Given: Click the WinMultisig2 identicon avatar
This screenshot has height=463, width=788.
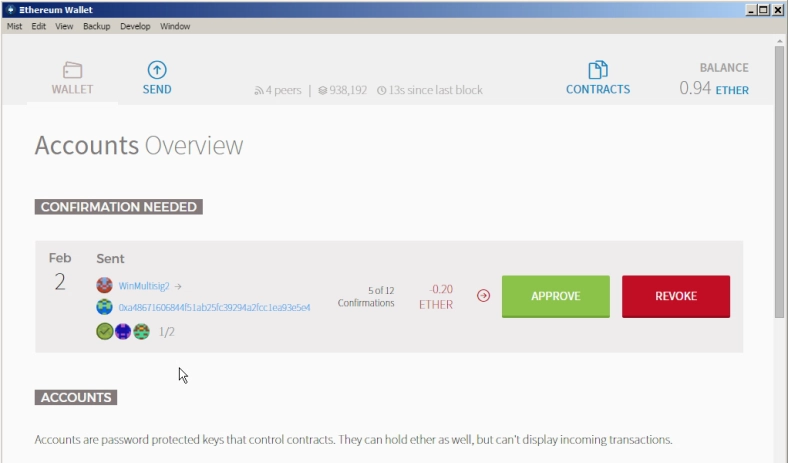Looking at the screenshot, I should 105,285.
